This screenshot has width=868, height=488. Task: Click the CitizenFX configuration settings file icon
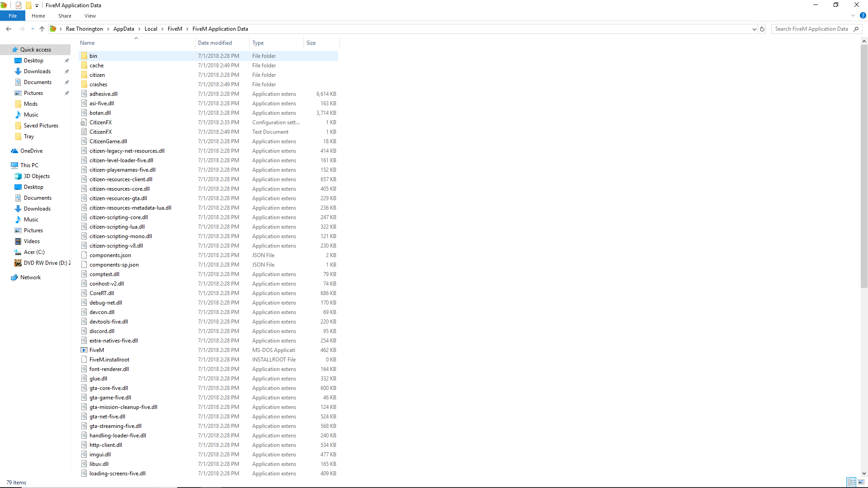pyautogui.click(x=84, y=122)
